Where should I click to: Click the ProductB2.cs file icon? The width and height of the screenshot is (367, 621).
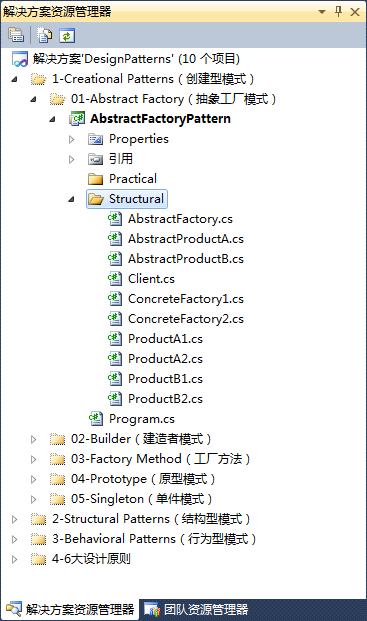coord(115,399)
